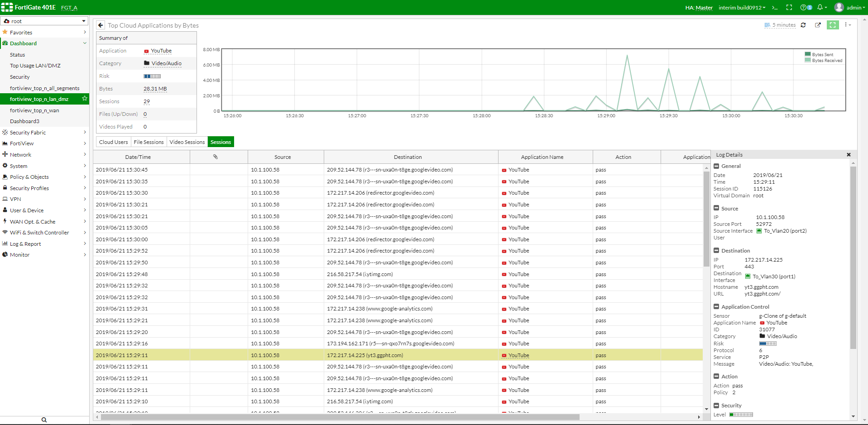The image size is (868, 425).
Task: Click the back arrow beside page title
Action: tap(101, 25)
